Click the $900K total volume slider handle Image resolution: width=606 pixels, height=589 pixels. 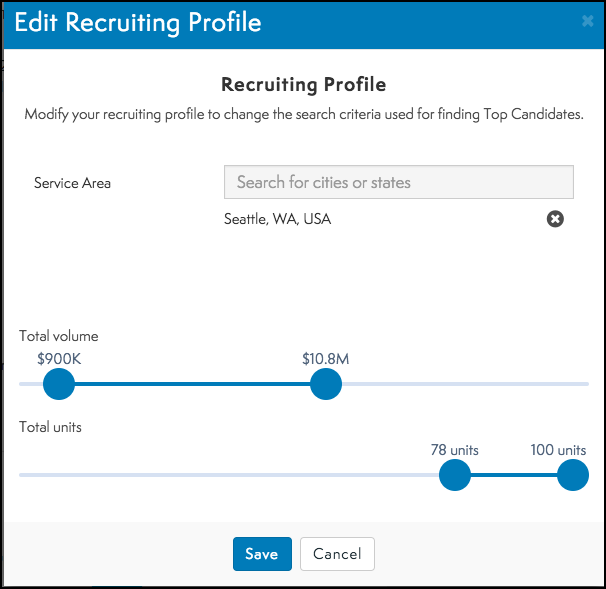pos(59,384)
